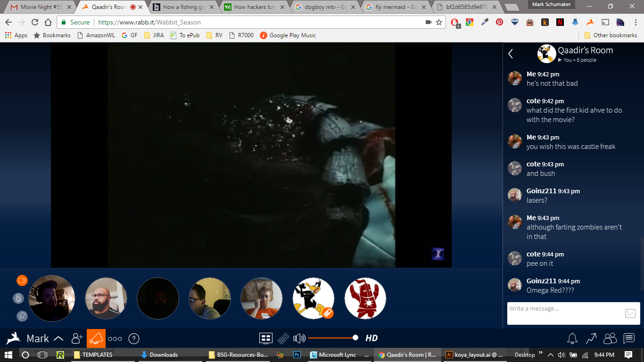Click the orange megaphone icon

(x=96, y=338)
